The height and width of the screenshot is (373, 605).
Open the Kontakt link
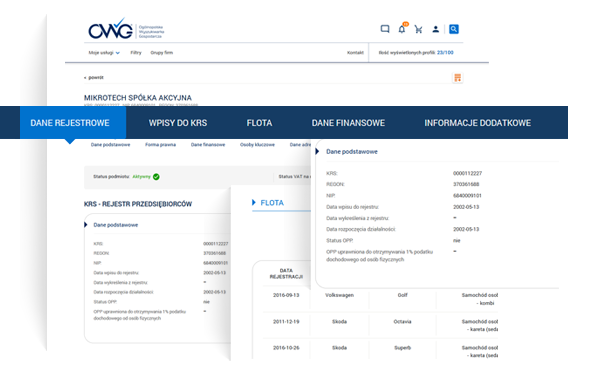[355, 53]
